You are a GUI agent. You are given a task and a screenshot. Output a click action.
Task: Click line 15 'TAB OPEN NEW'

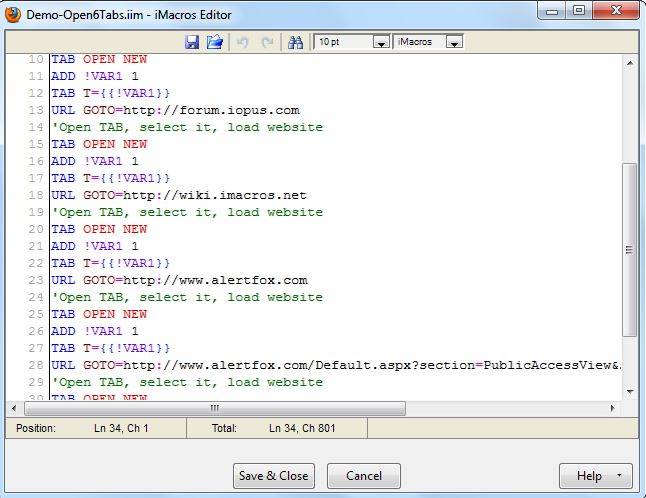tap(99, 144)
